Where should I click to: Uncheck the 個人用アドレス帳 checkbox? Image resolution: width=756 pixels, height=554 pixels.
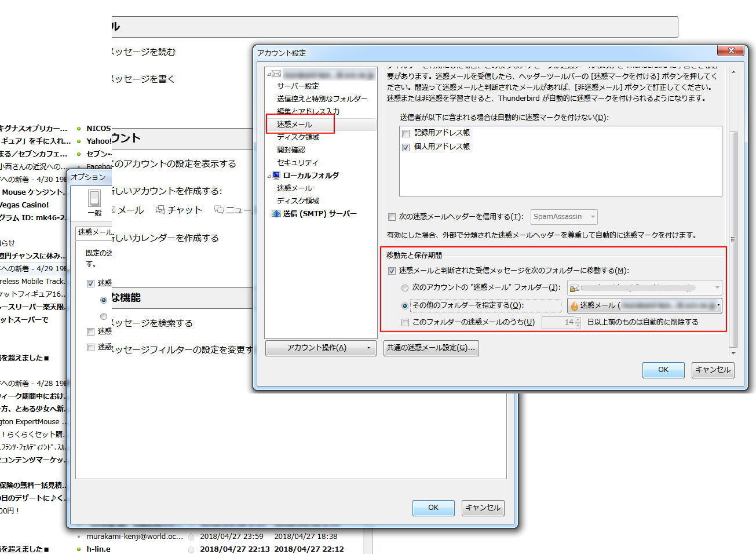(406, 147)
